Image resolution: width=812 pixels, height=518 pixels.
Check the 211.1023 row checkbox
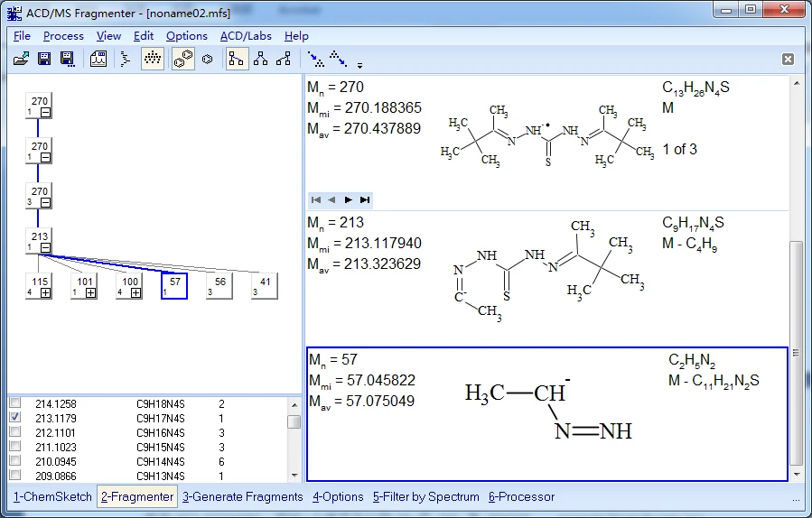[x=15, y=446]
